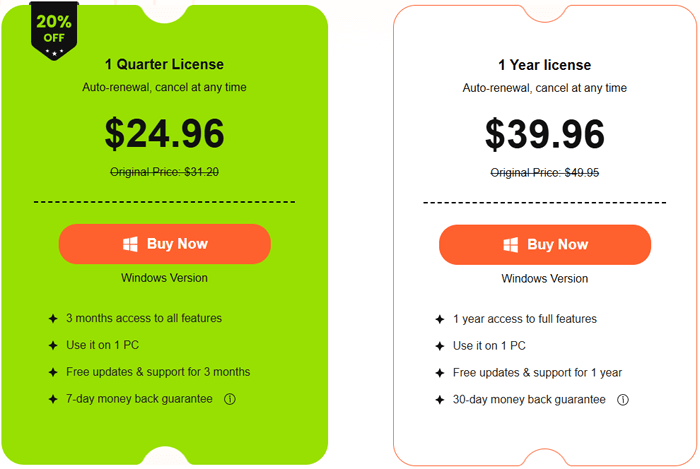700x469 pixels.
Task: Click the crossed-out $31.20 original price
Action: [164, 172]
